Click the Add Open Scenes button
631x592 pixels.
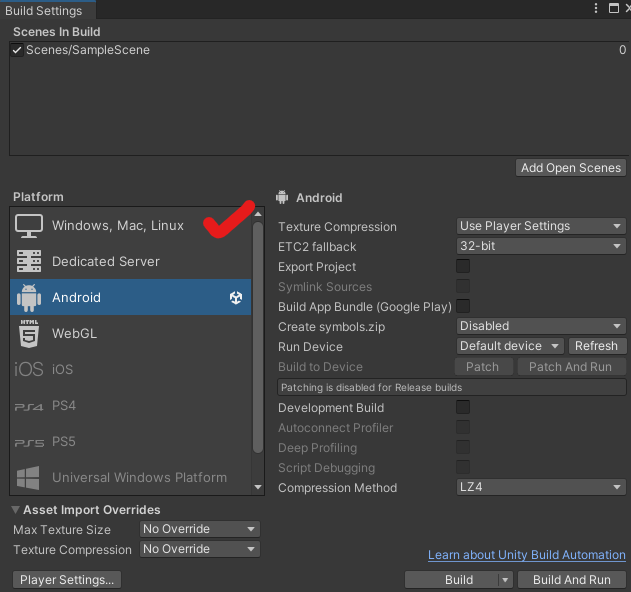[571, 168]
